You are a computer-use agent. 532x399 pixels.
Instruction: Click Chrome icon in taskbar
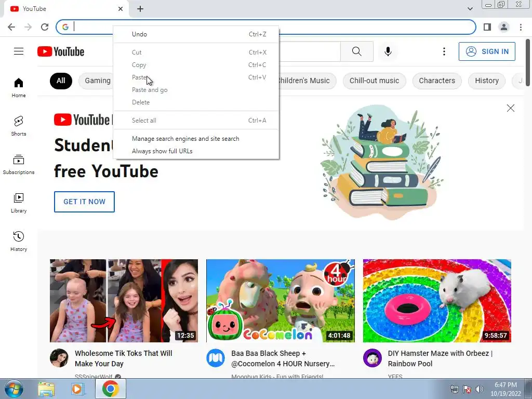coord(111,389)
